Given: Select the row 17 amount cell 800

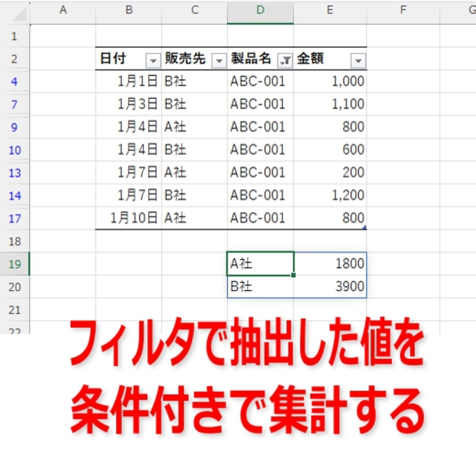Looking at the screenshot, I should tap(330, 218).
